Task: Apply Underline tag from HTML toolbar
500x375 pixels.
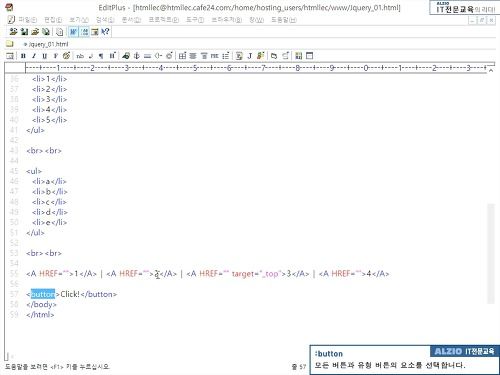Action: pos(45,56)
